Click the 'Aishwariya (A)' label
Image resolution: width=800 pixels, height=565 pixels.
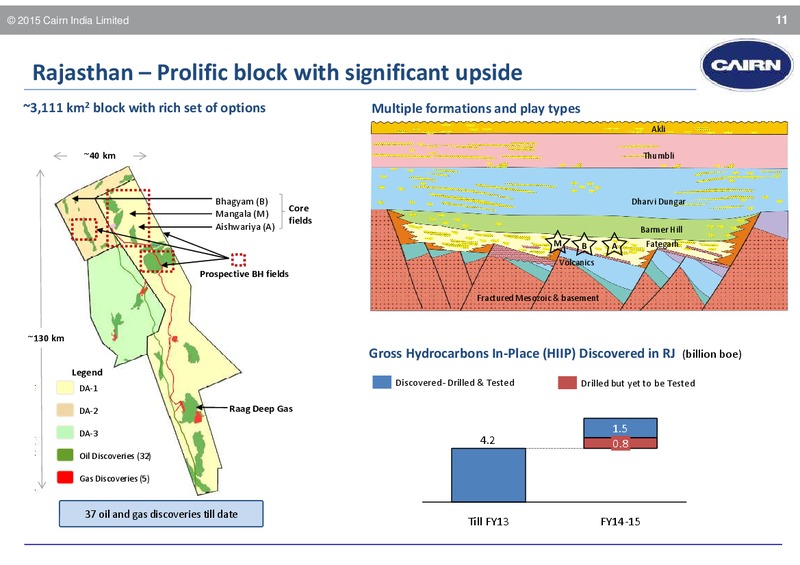coord(245,227)
